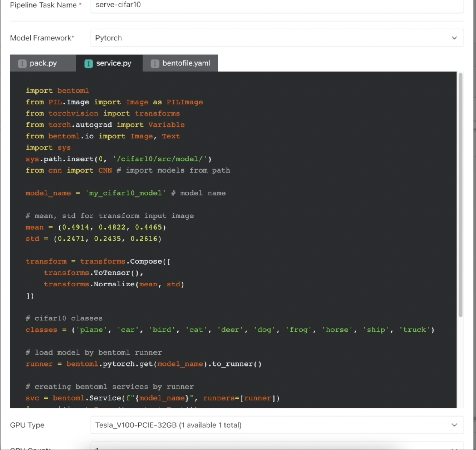Click the transforms.Normalize line
The width and height of the screenshot is (476, 450).
tap(114, 284)
